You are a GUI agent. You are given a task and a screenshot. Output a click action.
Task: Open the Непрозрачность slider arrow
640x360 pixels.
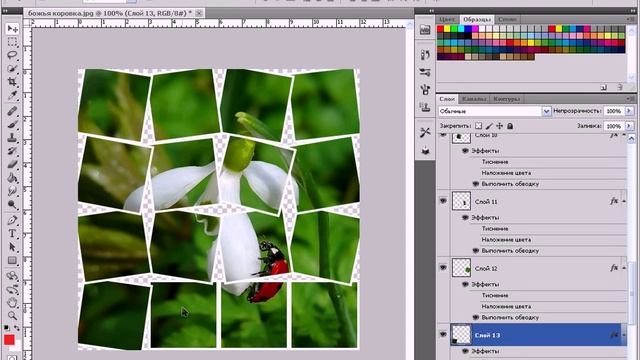pyautogui.click(x=629, y=111)
